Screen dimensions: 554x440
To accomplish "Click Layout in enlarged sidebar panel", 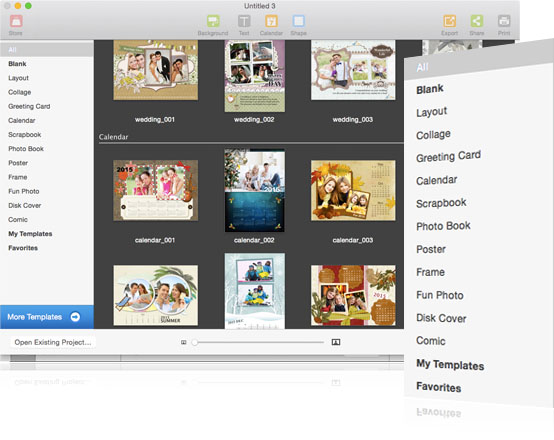I will pos(431,112).
